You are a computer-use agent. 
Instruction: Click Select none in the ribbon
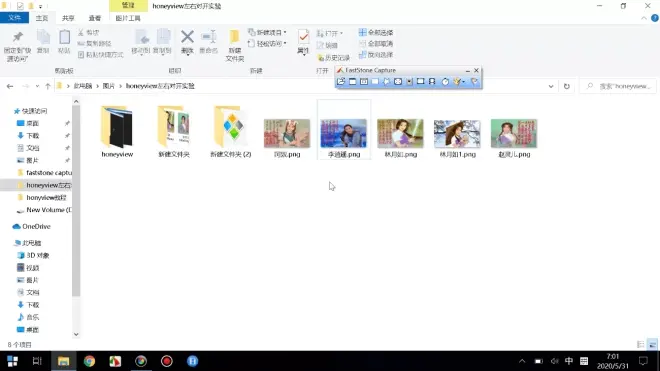(376, 43)
